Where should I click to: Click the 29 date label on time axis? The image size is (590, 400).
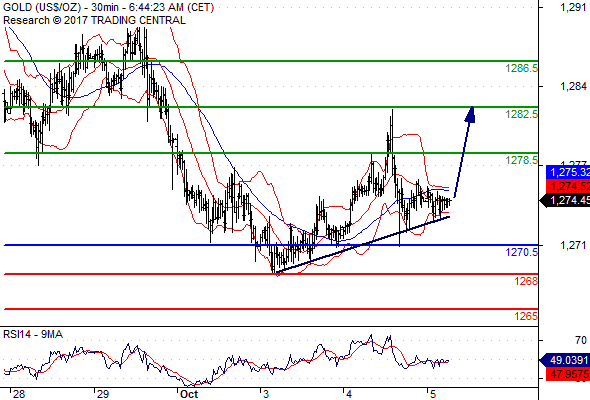pos(103,394)
